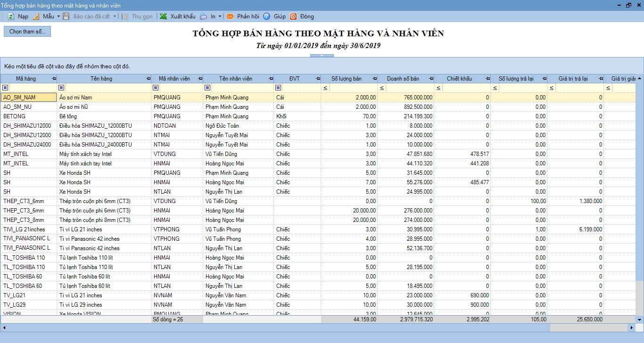Screen dimensions: 644x343
Task: Select the 1.380.000 return value cell
Action: point(576,201)
